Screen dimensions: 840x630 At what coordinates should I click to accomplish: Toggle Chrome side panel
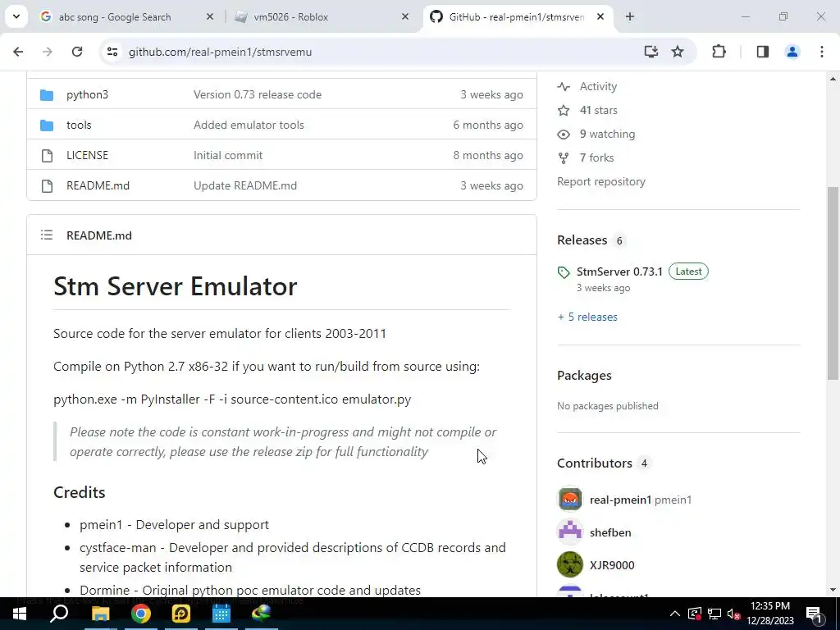click(763, 52)
